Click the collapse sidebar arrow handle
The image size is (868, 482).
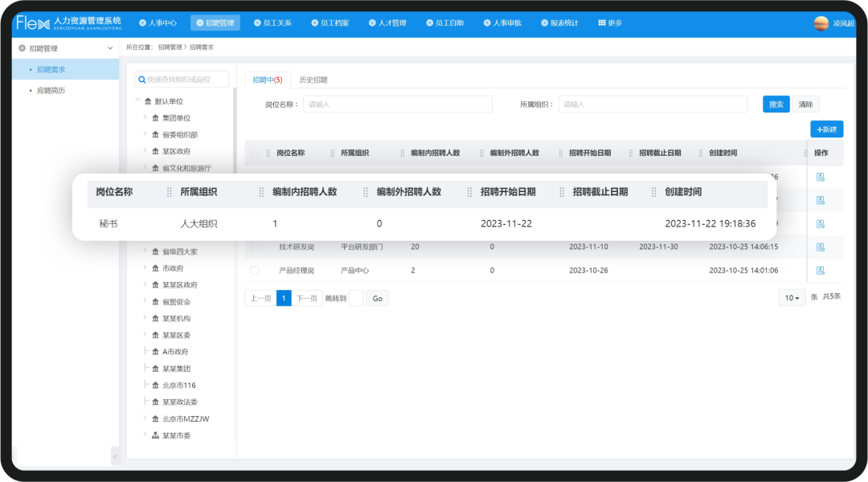point(114,456)
